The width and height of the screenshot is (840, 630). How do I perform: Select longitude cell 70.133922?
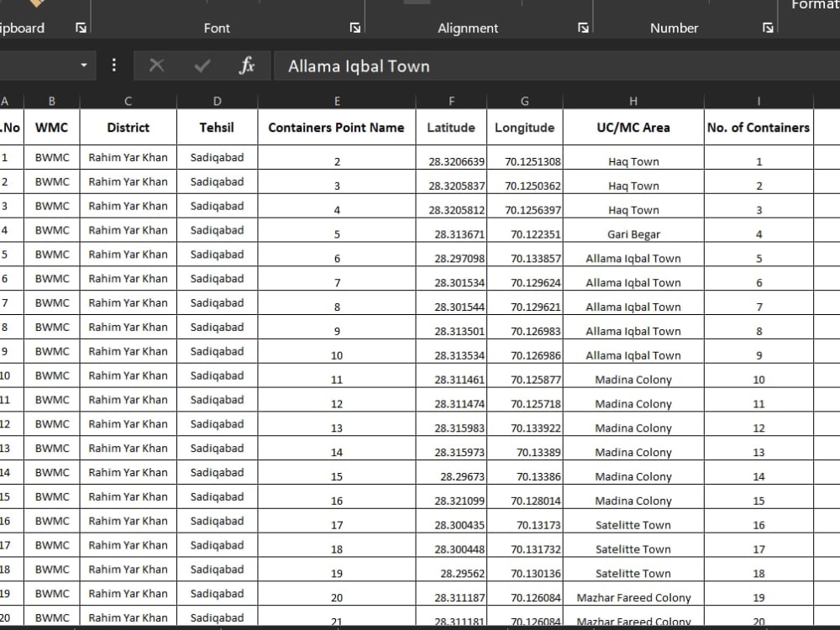[525, 423]
